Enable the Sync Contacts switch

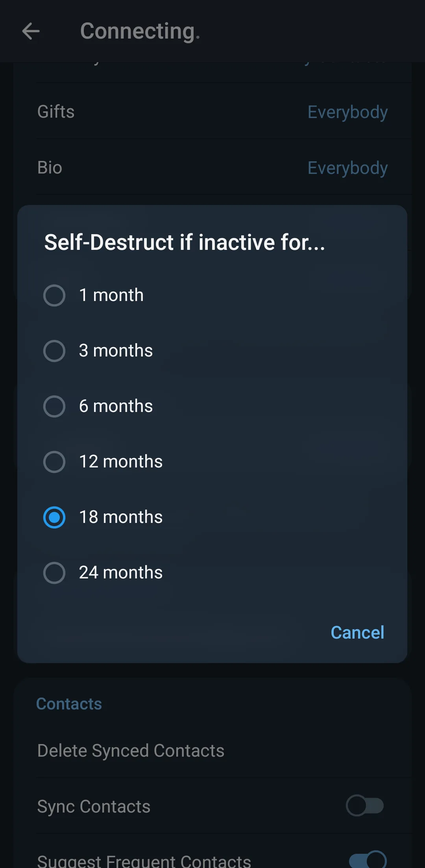[x=365, y=805]
